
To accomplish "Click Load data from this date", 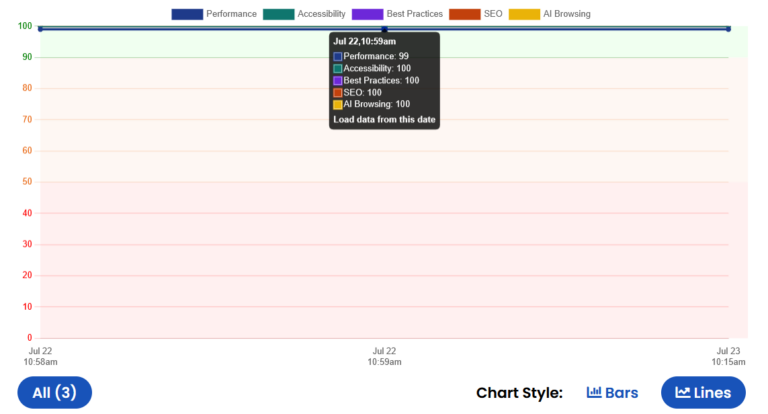I will (x=384, y=120).
